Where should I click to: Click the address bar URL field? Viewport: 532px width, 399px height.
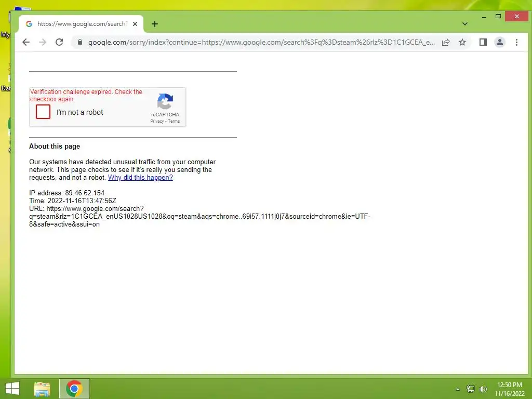click(261, 42)
